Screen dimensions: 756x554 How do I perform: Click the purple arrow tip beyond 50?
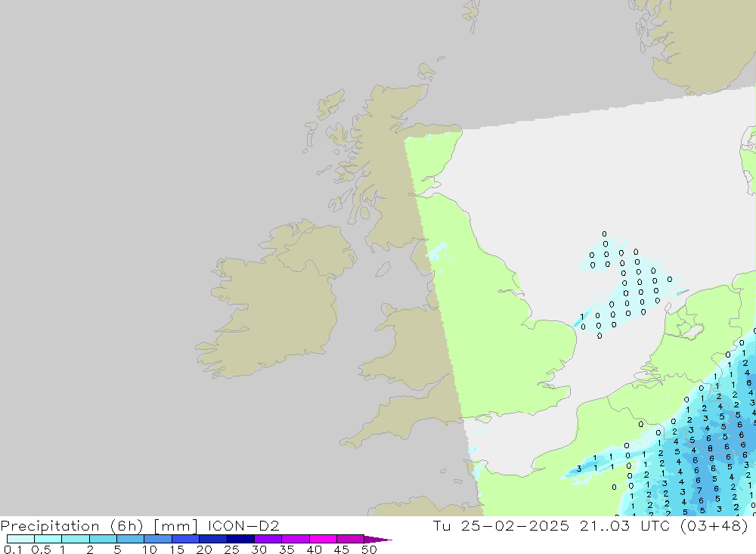[378, 539]
